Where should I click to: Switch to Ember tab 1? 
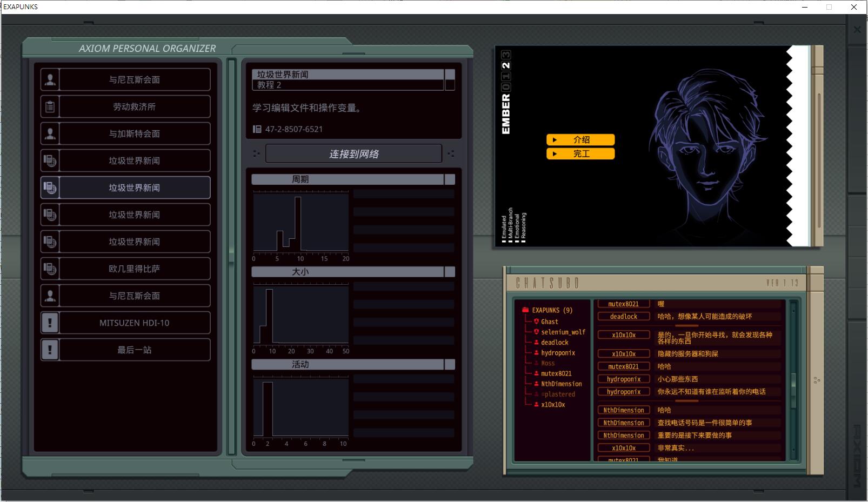tap(506, 76)
